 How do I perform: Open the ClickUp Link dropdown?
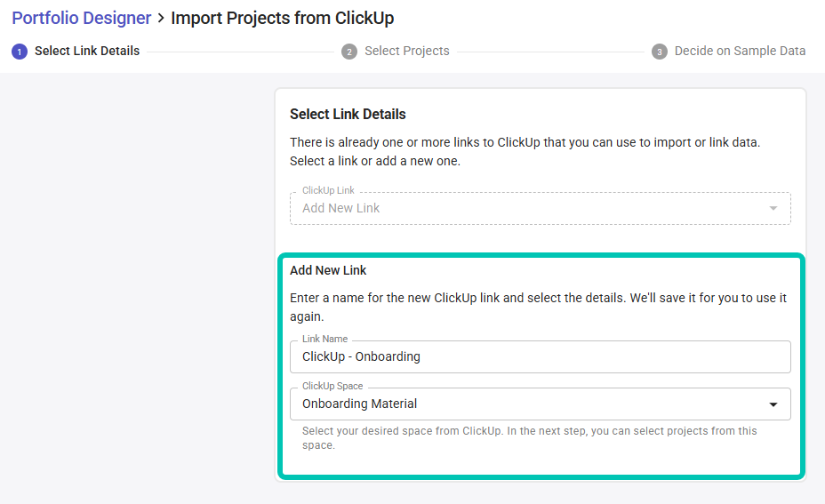tap(540, 208)
